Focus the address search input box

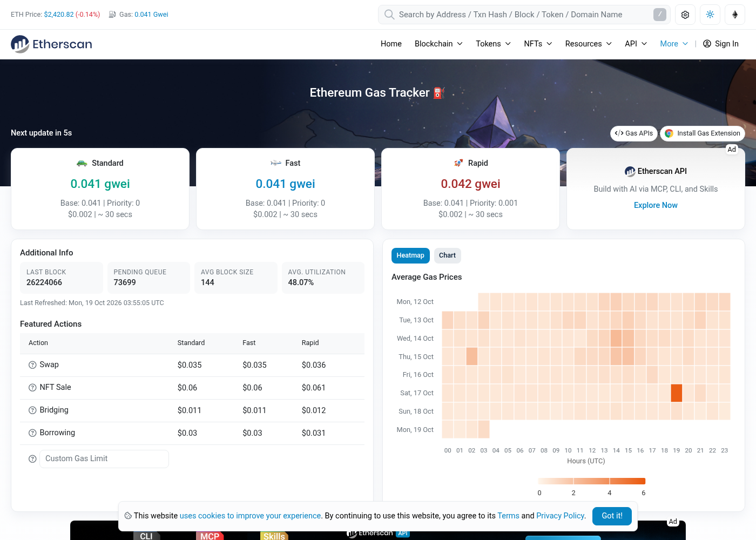click(524, 15)
